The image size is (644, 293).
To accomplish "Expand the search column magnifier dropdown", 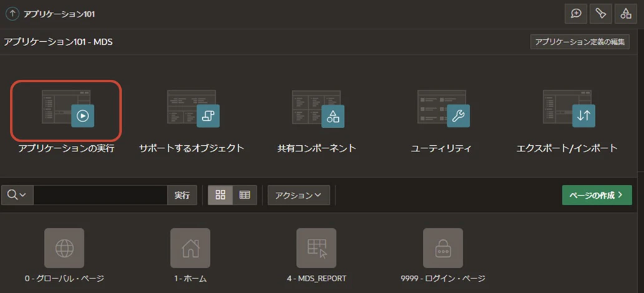I will pos(17,195).
